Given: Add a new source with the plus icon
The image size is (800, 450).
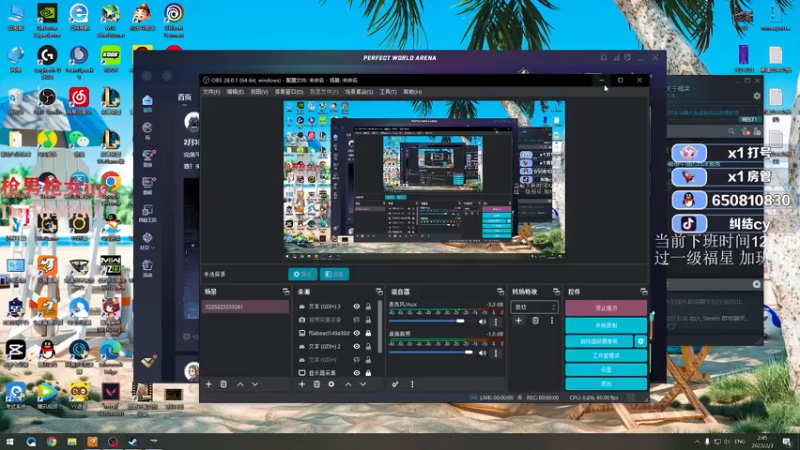Looking at the screenshot, I should [x=302, y=384].
